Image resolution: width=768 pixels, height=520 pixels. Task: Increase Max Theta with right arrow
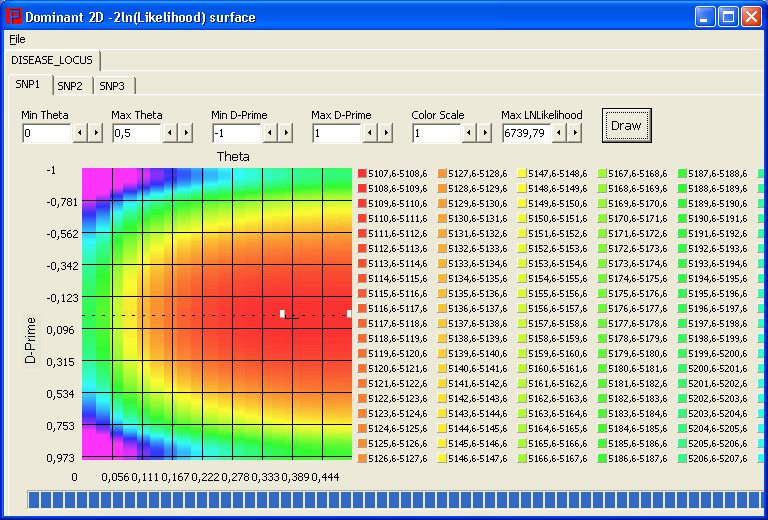[186, 133]
